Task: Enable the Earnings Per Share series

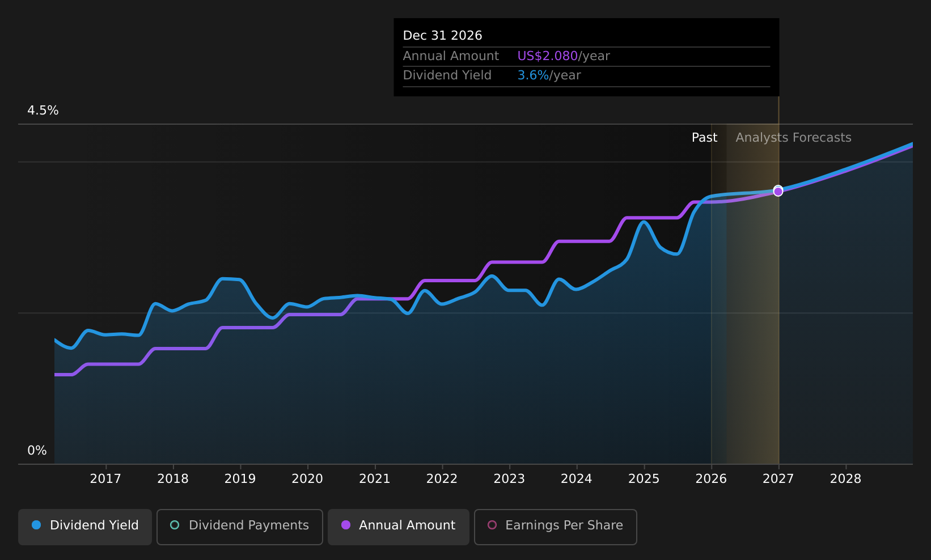Action: click(556, 527)
